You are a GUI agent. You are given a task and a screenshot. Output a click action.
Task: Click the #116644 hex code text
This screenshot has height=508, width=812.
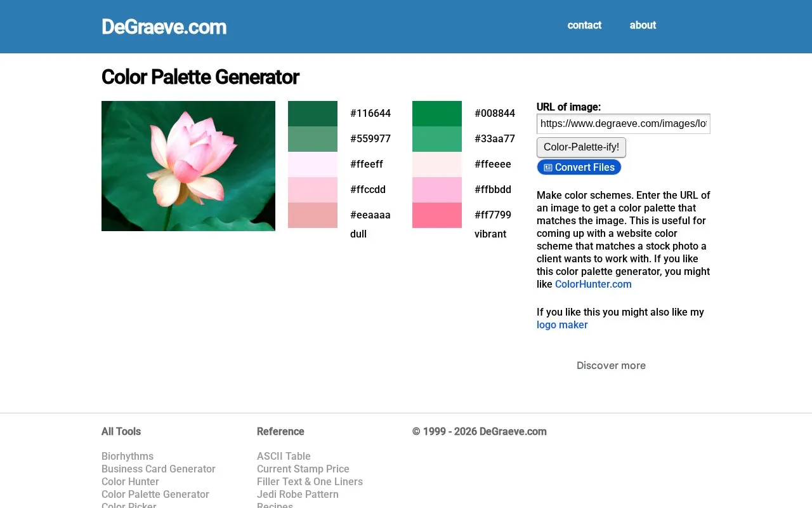click(370, 114)
